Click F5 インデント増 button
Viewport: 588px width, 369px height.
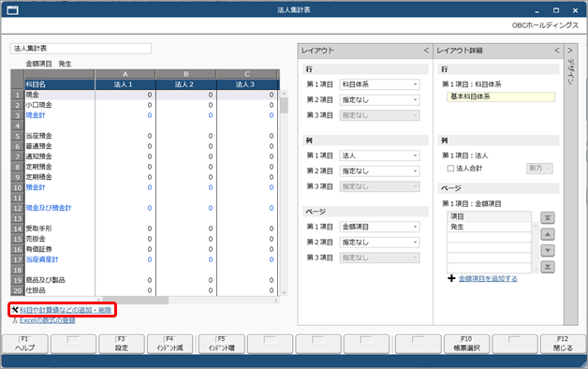(222, 344)
